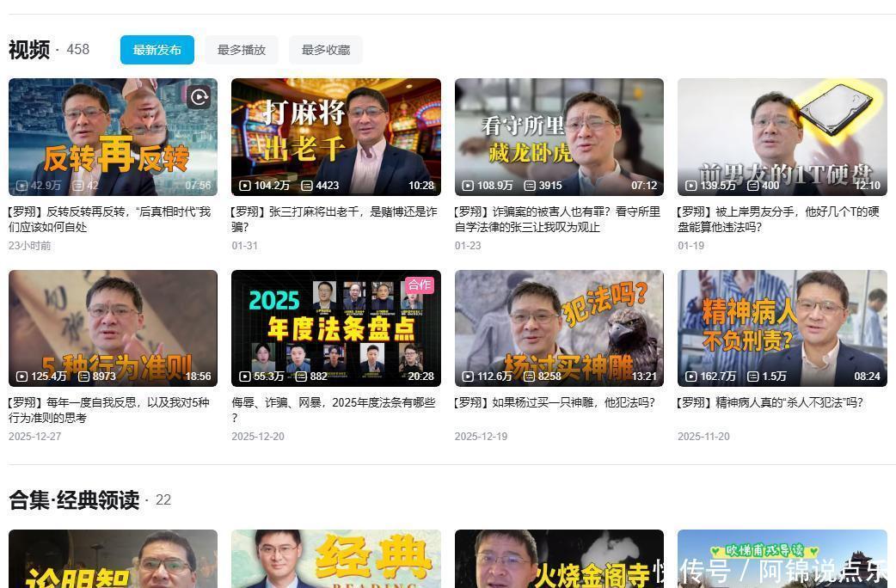
Task: Click play count icon on 杨过买神雕 video
Action: (x=468, y=377)
